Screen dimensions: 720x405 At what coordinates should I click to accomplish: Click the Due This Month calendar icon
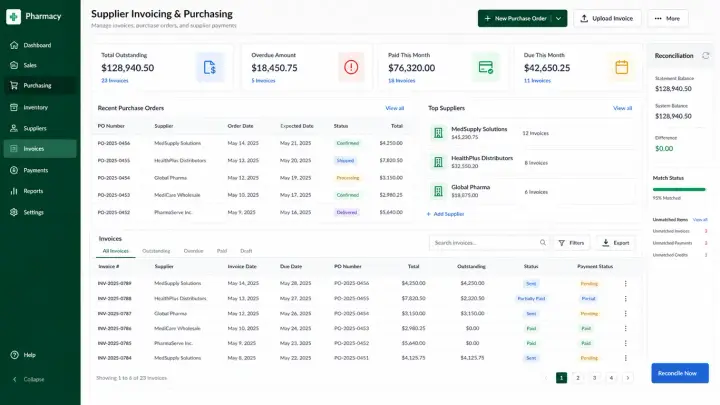621,68
